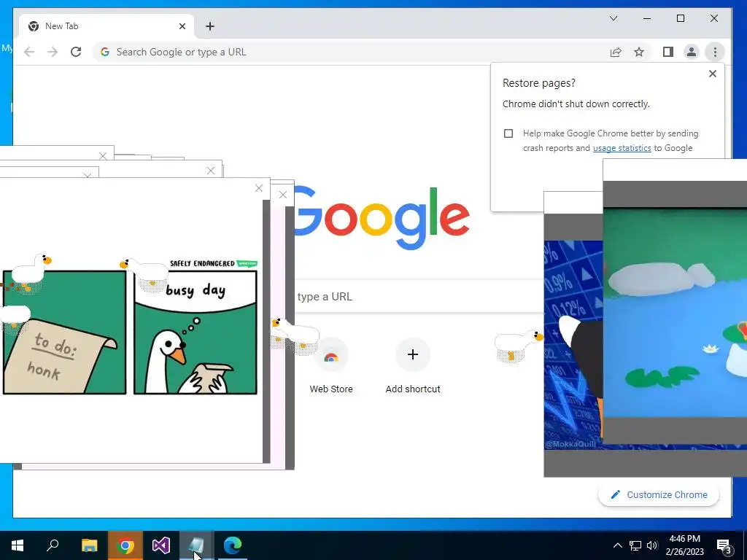This screenshot has width=747, height=560.
Task: Go forward using the forward arrow
Action: click(x=53, y=52)
